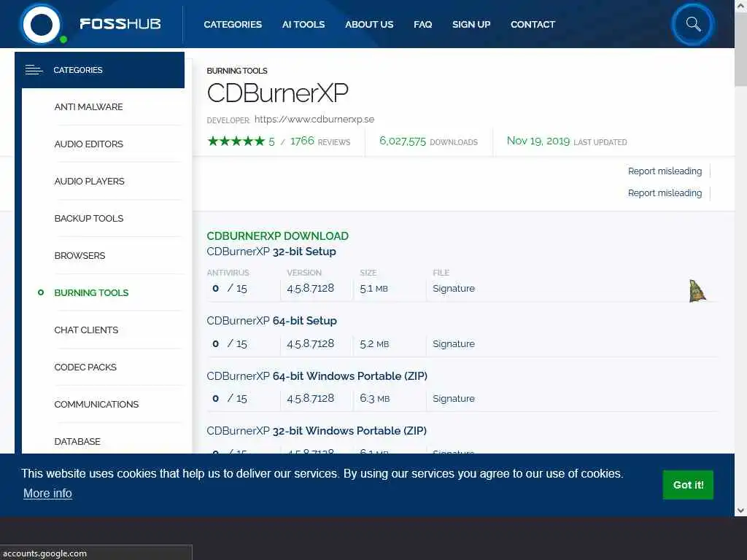
Task: Click the second Report misleading link
Action: coord(665,192)
